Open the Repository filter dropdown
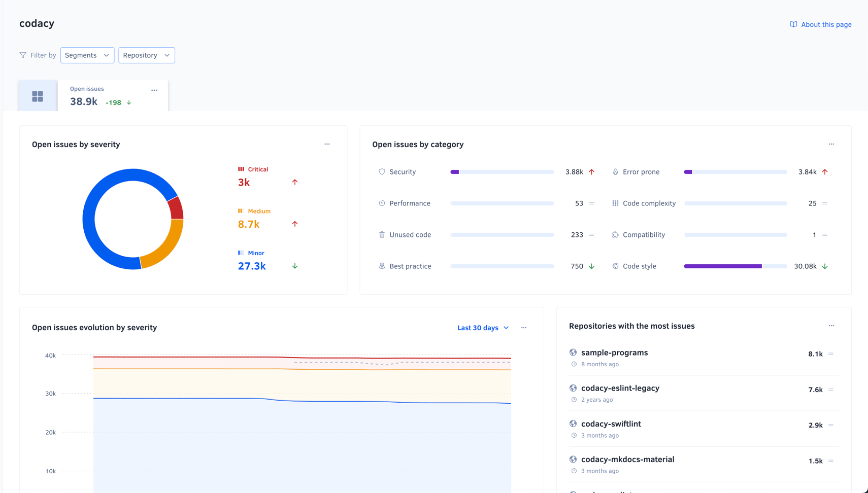This screenshot has width=868, height=493. pos(147,55)
